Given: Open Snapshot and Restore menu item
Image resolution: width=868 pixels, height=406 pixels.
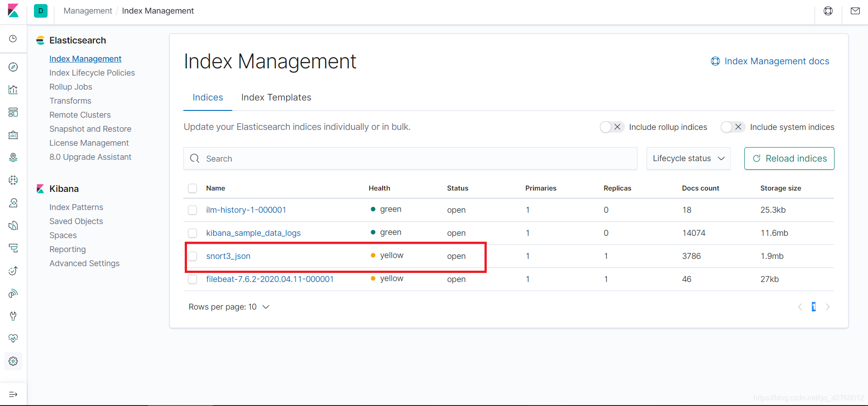Looking at the screenshot, I should point(90,129).
